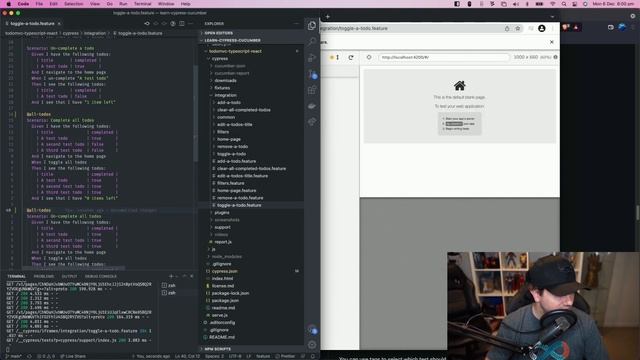The height and width of the screenshot is (360, 640).
Task: Close the terminal panel
Action: point(192,276)
